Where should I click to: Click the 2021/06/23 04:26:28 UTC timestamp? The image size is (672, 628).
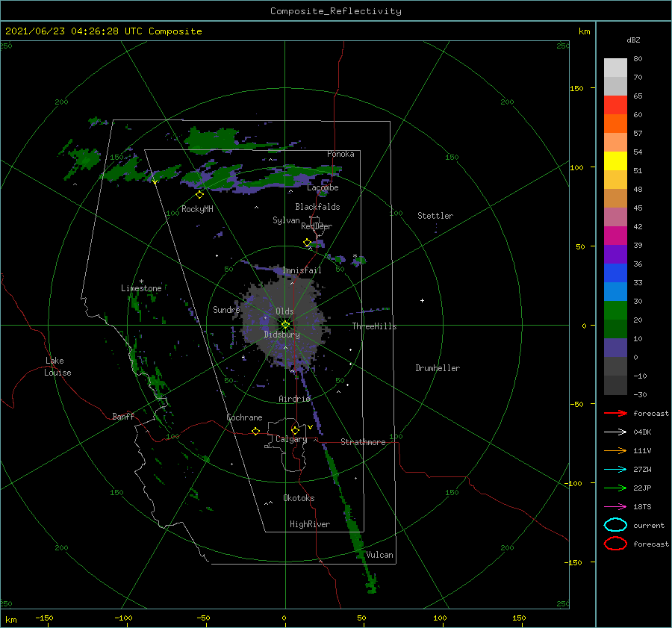(x=62, y=31)
